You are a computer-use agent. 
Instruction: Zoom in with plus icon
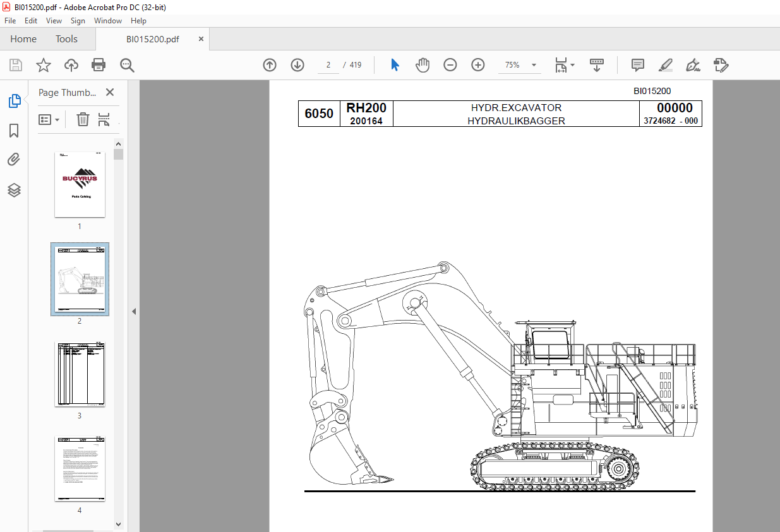point(478,65)
